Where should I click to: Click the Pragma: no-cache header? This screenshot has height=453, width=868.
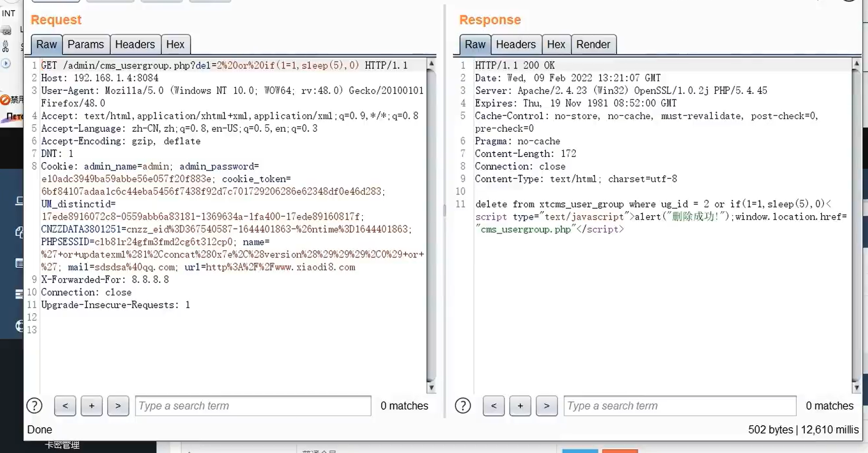click(517, 141)
